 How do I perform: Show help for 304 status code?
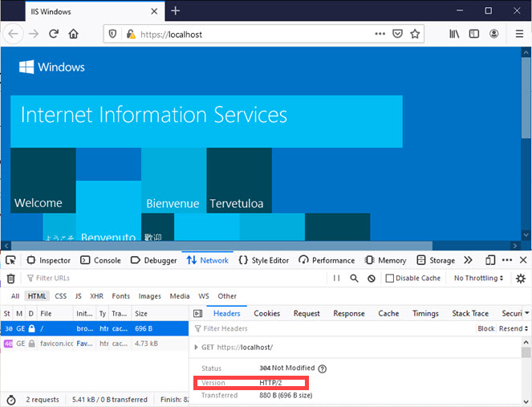323,368
